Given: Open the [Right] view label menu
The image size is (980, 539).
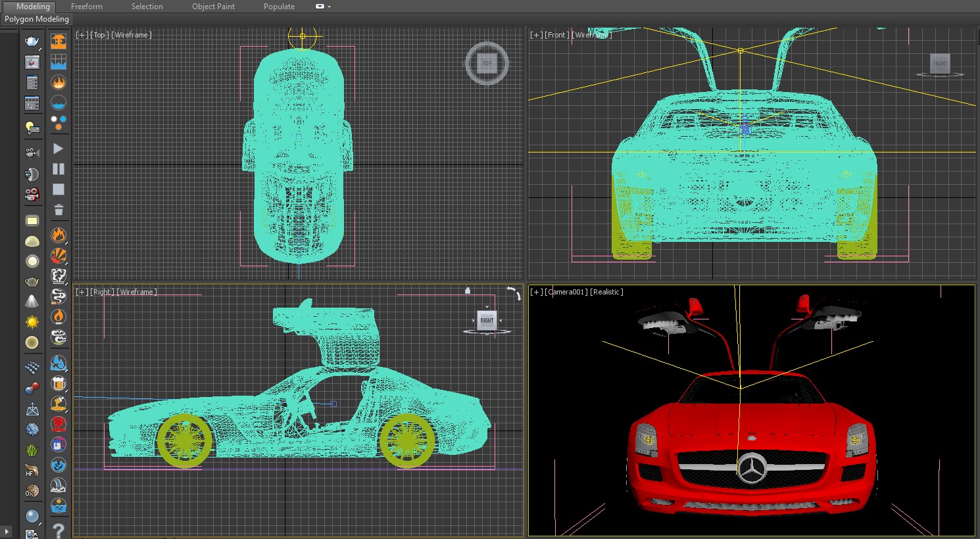Looking at the screenshot, I should [102, 292].
